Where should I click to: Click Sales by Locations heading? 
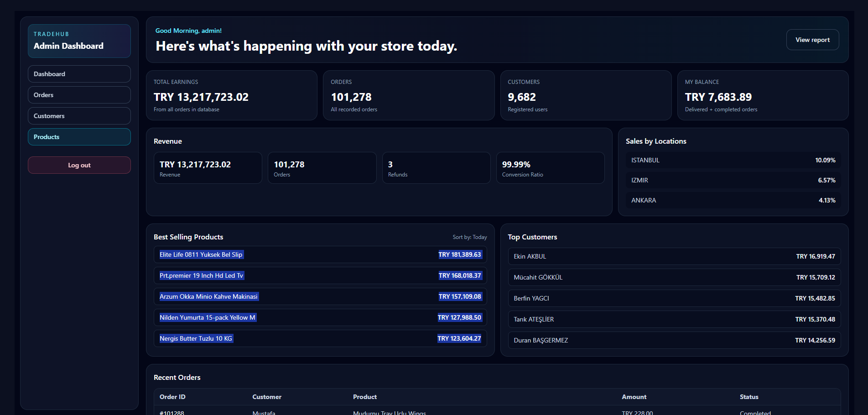point(656,141)
